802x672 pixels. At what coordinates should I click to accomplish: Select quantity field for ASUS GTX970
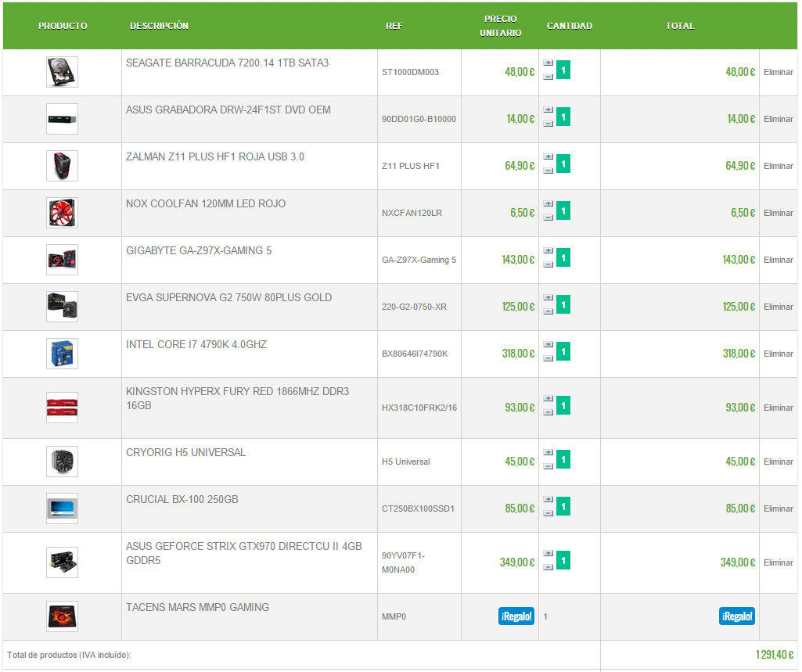[563, 561]
